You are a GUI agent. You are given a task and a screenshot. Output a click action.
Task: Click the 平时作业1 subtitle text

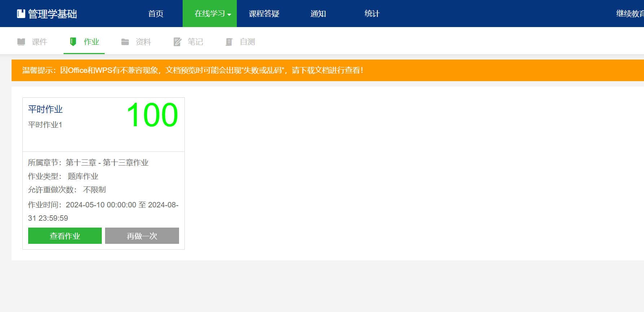point(45,125)
